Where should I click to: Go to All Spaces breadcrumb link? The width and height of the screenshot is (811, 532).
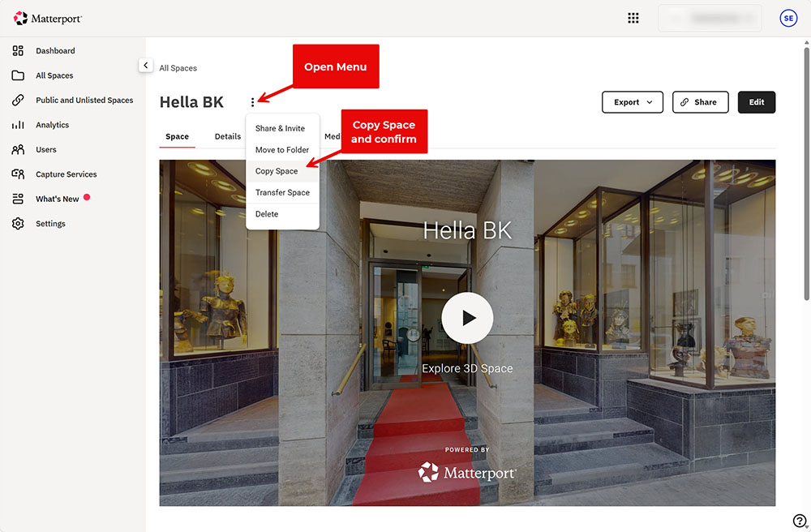click(178, 68)
